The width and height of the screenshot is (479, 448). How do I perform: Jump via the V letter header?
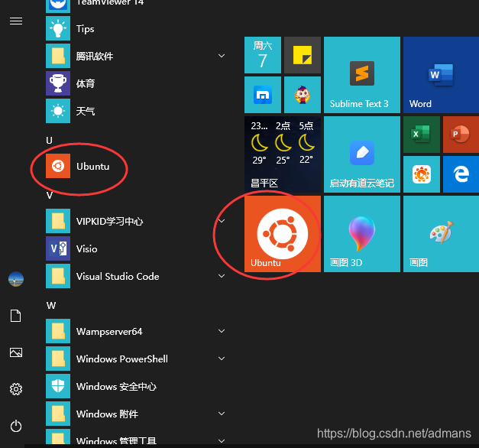coord(49,196)
